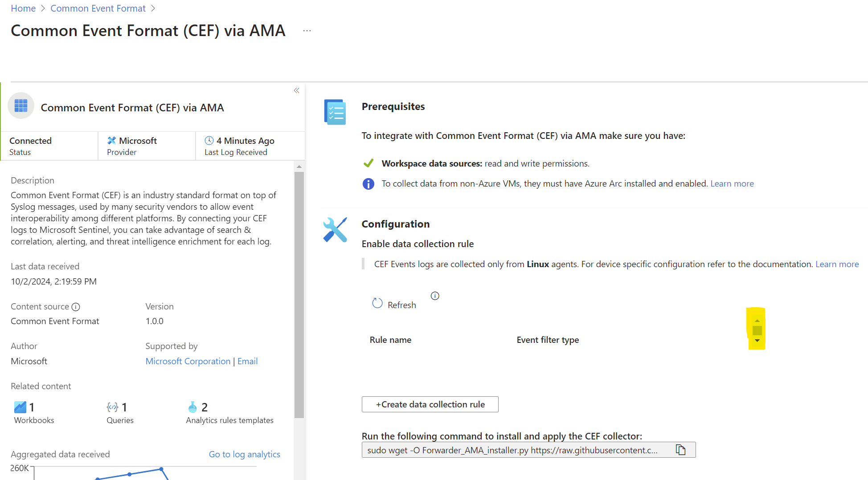
Task: Go to Common Event Format breadcrumb
Action: (98, 8)
